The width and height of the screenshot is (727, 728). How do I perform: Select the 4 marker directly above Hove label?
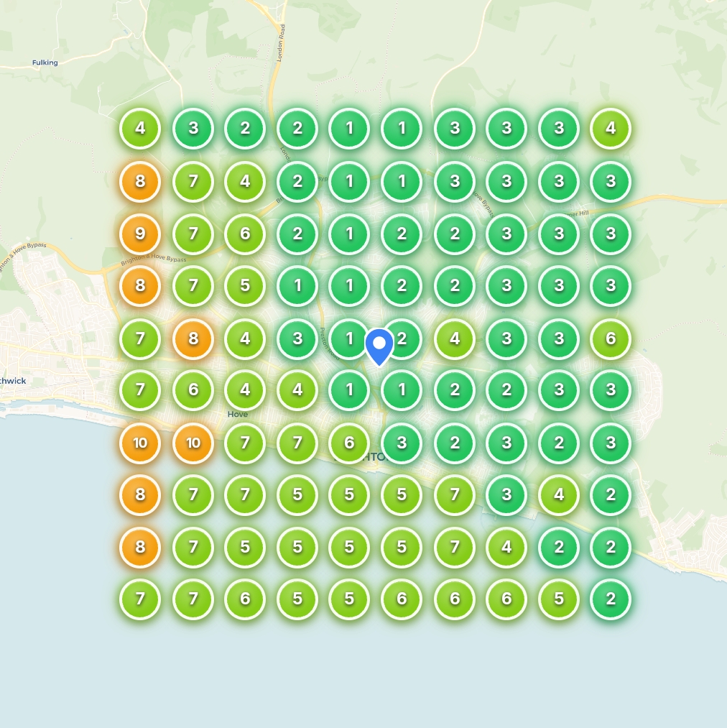click(x=245, y=390)
